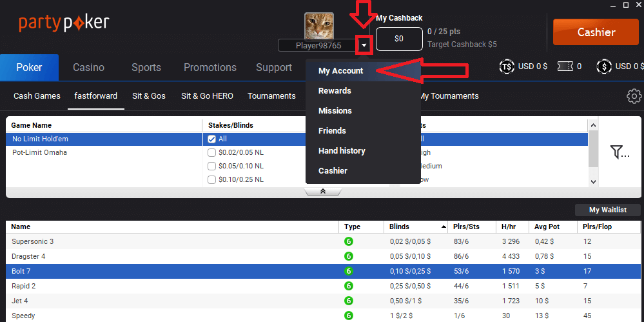The width and height of the screenshot is (644, 322).
Task: Collapse the filter panel with double chevron
Action: point(323,191)
